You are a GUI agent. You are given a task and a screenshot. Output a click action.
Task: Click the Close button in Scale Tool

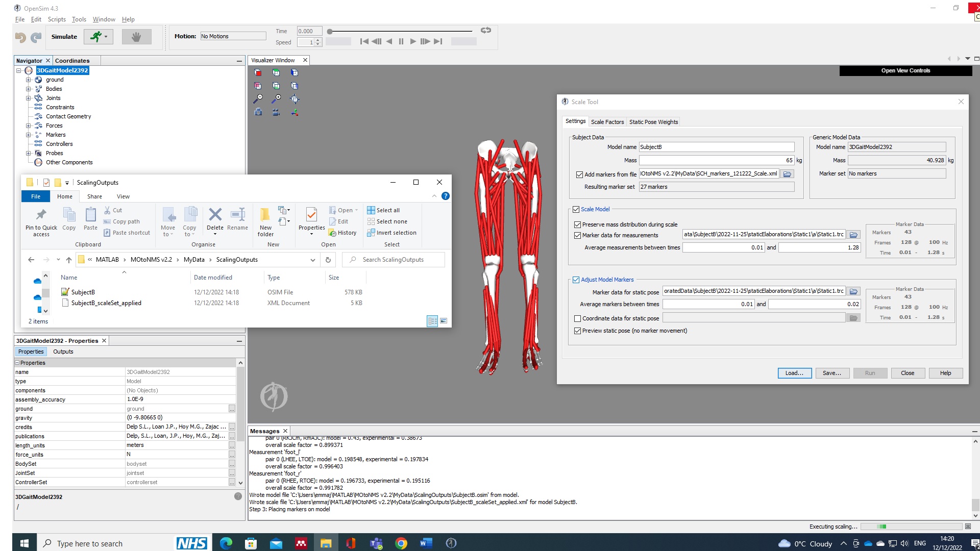pyautogui.click(x=908, y=373)
